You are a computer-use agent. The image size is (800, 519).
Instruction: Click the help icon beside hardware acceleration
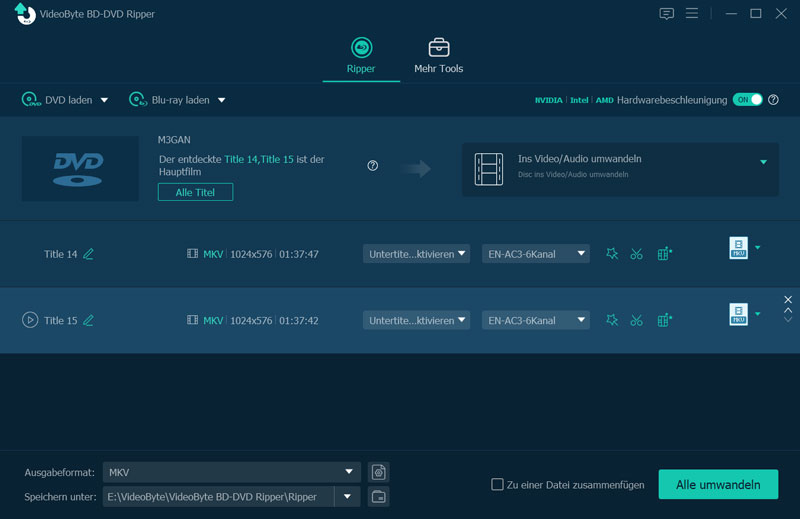pyautogui.click(x=773, y=100)
